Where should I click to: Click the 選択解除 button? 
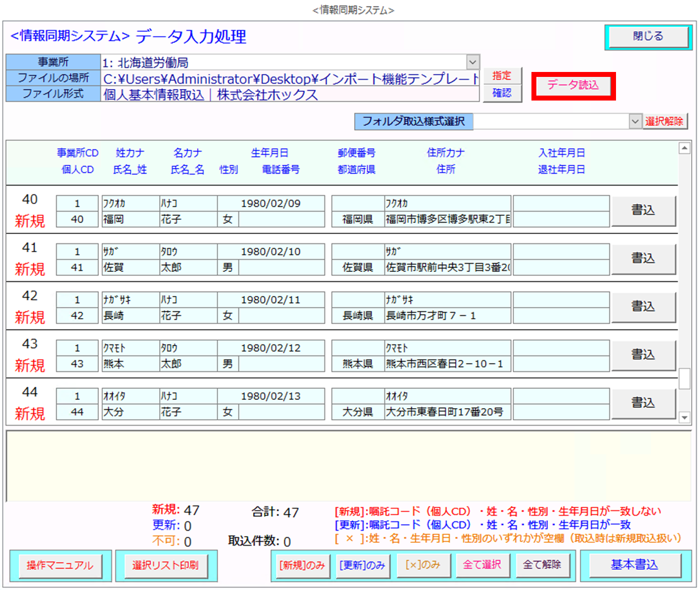tap(664, 121)
